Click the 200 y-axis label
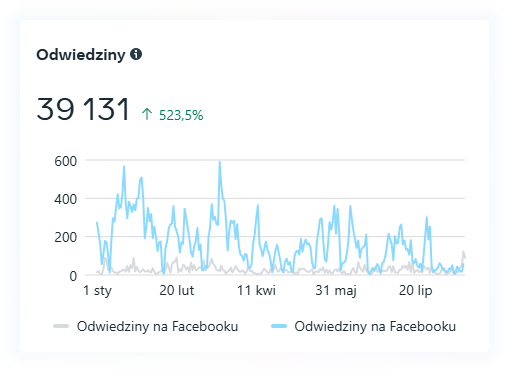 tap(65, 237)
